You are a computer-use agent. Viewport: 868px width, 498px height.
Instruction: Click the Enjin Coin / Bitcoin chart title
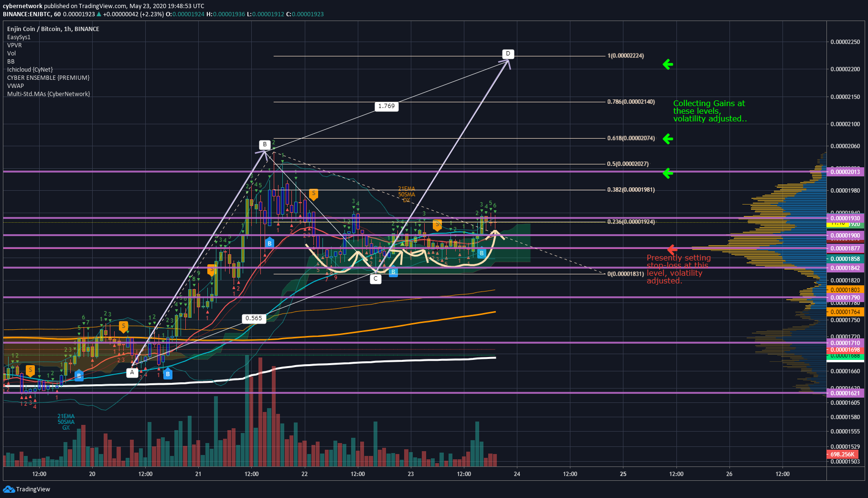pyautogui.click(x=53, y=29)
